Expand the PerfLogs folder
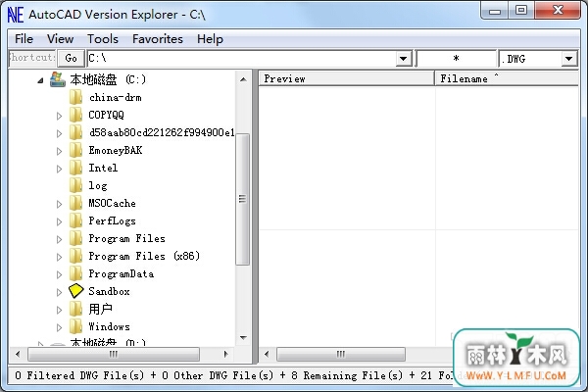Viewport: 588px width, 392px height. click(59, 221)
